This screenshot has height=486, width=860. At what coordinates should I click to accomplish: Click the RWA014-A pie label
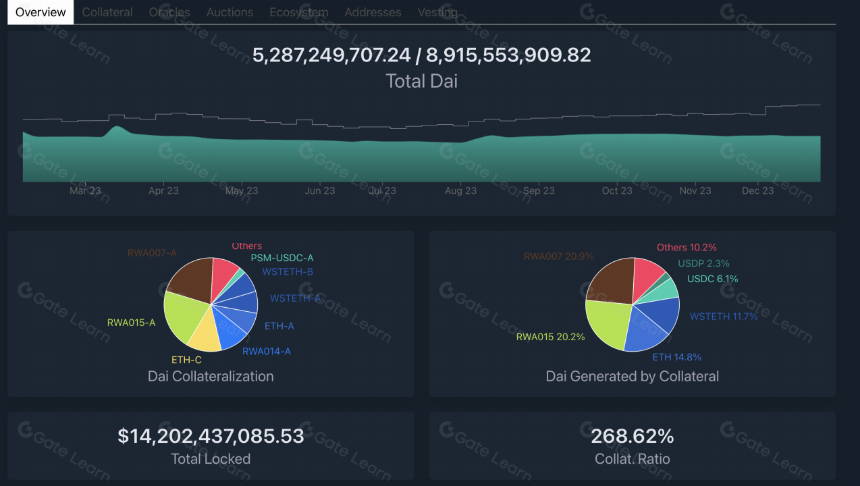(267, 351)
